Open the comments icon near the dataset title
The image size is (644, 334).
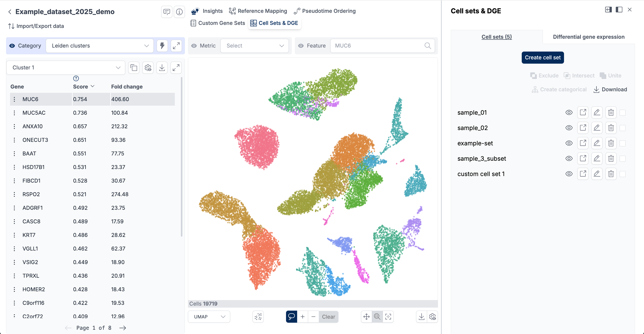point(167,12)
